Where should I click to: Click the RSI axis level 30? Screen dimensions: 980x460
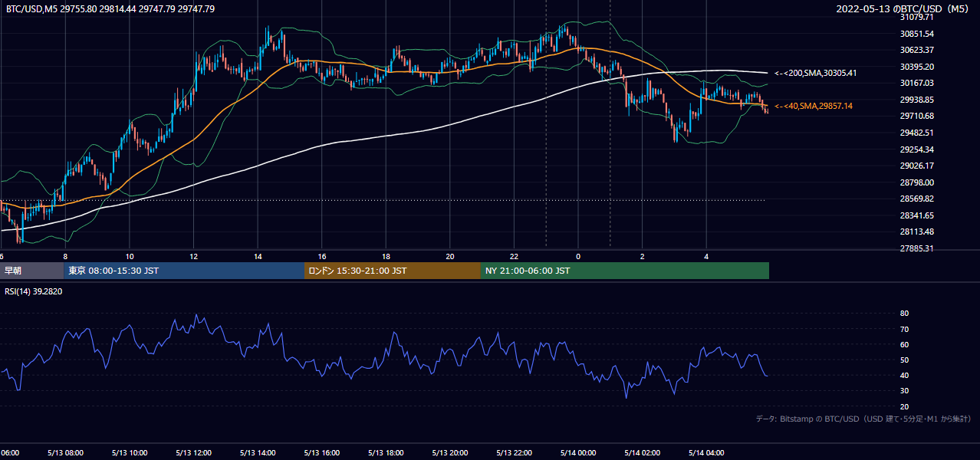tap(904, 391)
